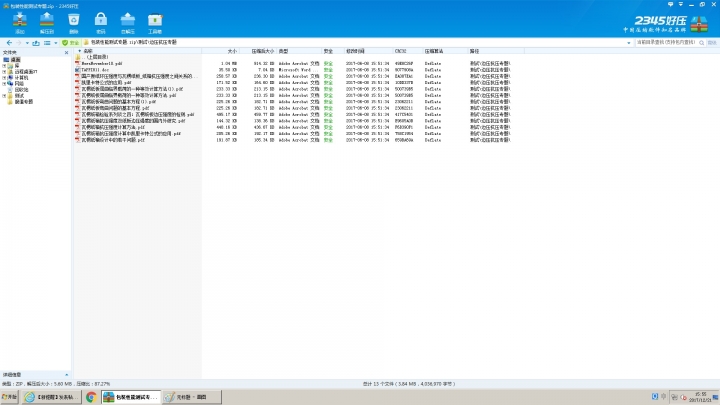Sort by the 压缩后大小 column header
720x405 pixels.
pyautogui.click(x=262, y=50)
